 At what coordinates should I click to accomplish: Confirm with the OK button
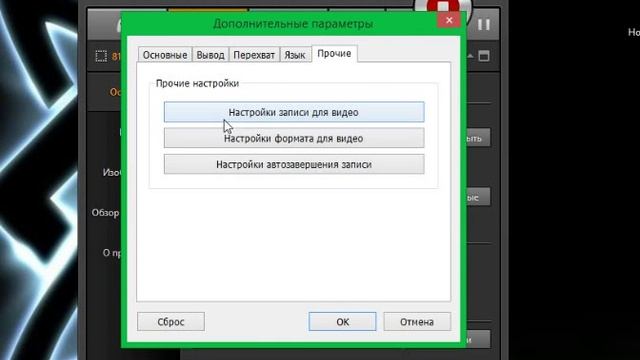pyautogui.click(x=342, y=322)
